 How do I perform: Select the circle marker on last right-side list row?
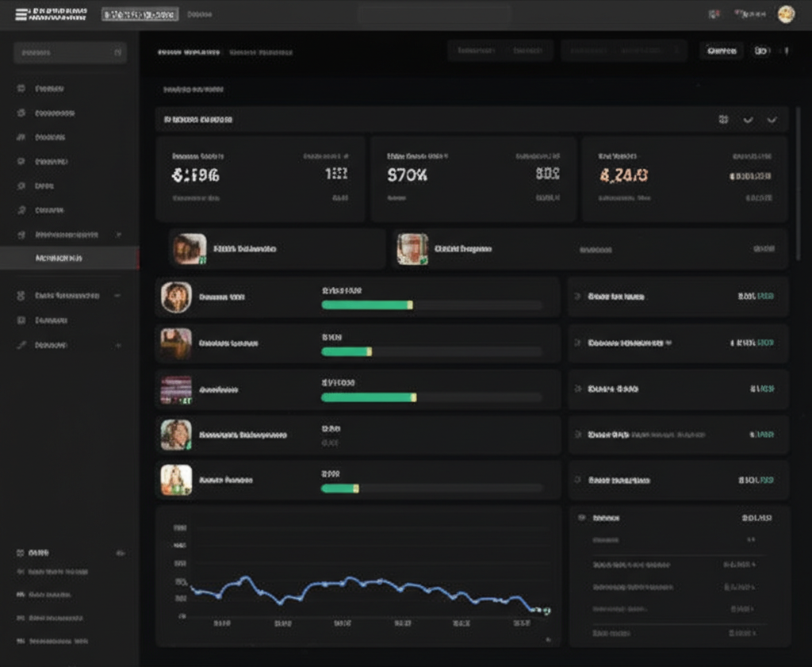578,481
